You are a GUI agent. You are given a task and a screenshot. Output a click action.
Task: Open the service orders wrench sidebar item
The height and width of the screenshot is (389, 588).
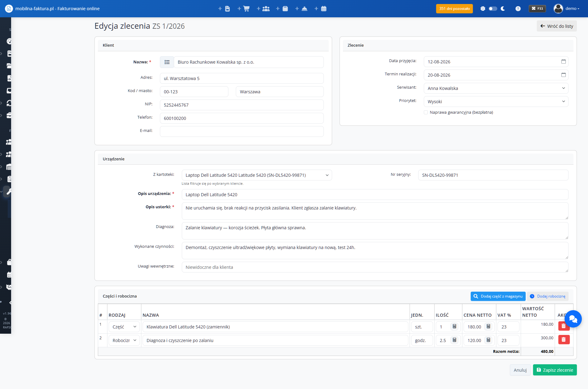tap(9, 192)
